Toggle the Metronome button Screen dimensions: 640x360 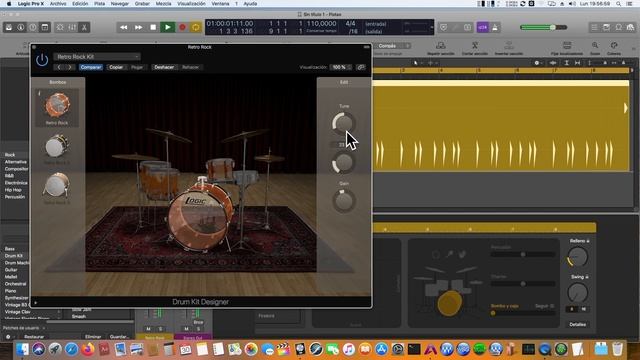(495, 27)
